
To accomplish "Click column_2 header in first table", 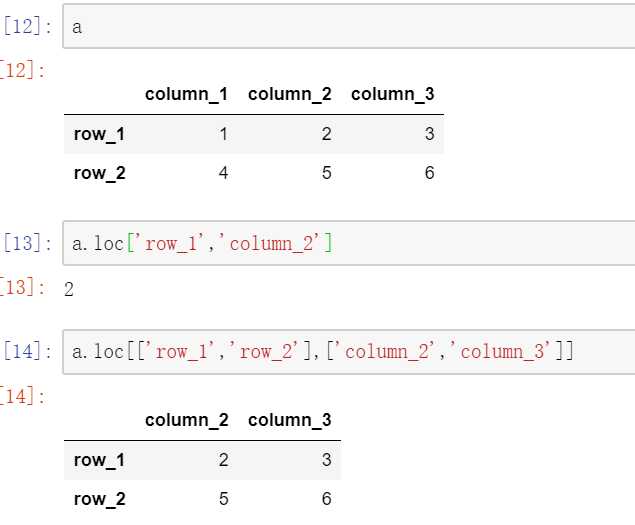I will (290, 94).
